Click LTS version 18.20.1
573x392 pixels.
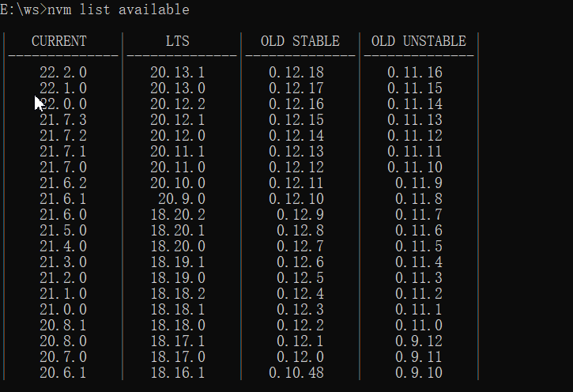pos(178,231)
